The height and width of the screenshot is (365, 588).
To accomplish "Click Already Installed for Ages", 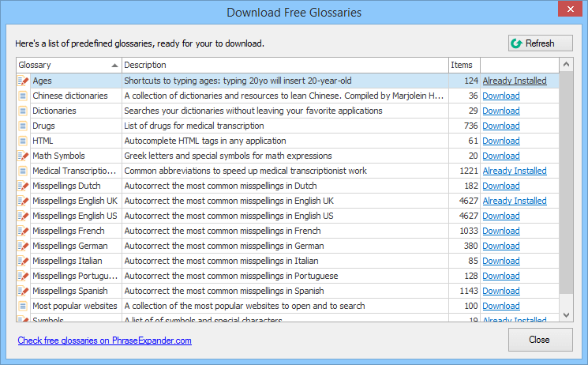I will 515,81.
